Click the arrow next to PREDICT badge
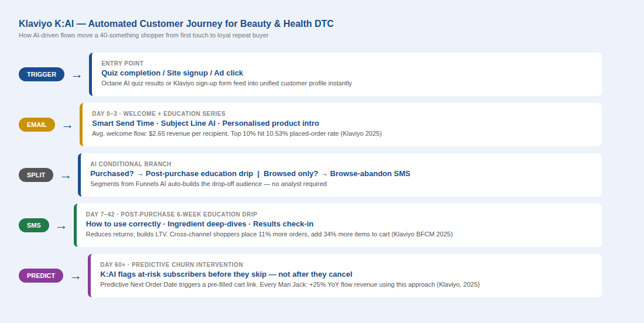Image resolution: width=644 pixels, height=323 pixels. pyautogui.click(x=76, y=278)
